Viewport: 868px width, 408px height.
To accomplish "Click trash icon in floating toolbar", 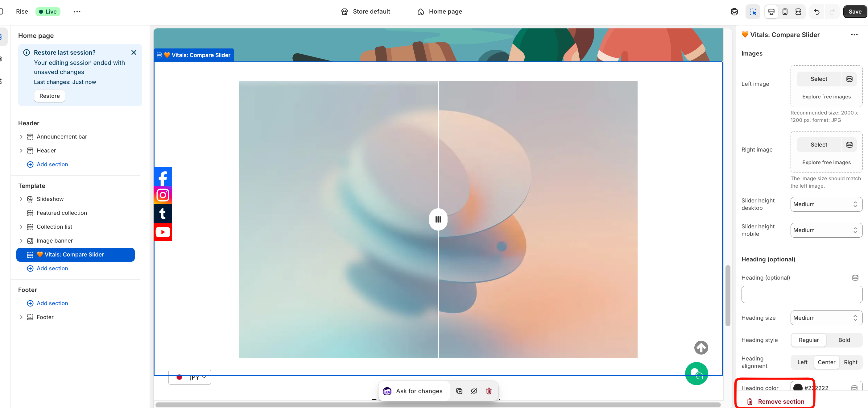I will (489, 391).
